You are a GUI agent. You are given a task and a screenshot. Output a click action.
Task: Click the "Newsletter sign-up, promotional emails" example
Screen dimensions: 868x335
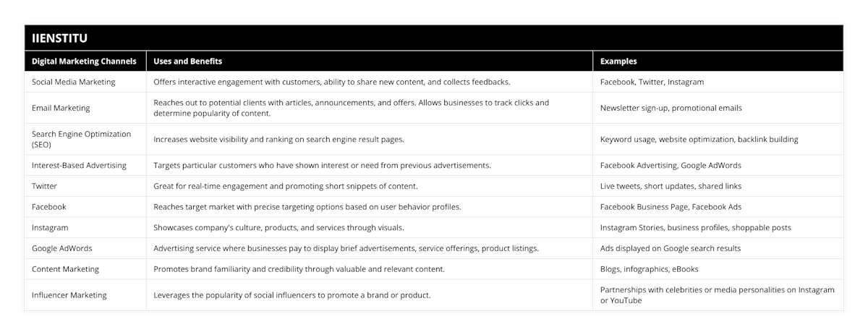click(671, 108)
